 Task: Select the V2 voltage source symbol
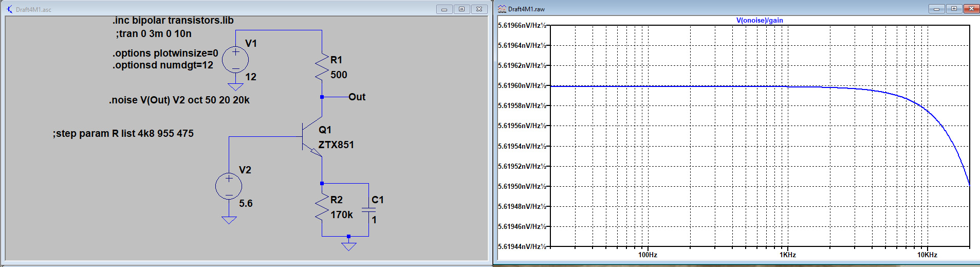229,186
